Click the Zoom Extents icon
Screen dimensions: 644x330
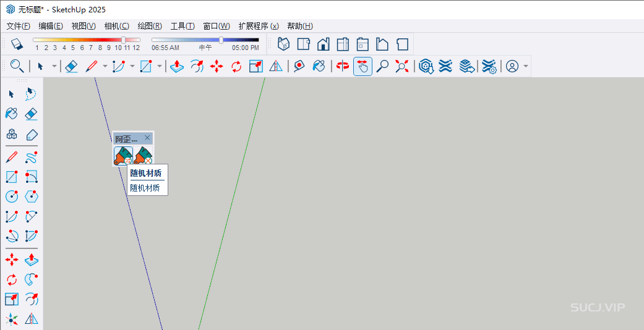pos(402,66)
